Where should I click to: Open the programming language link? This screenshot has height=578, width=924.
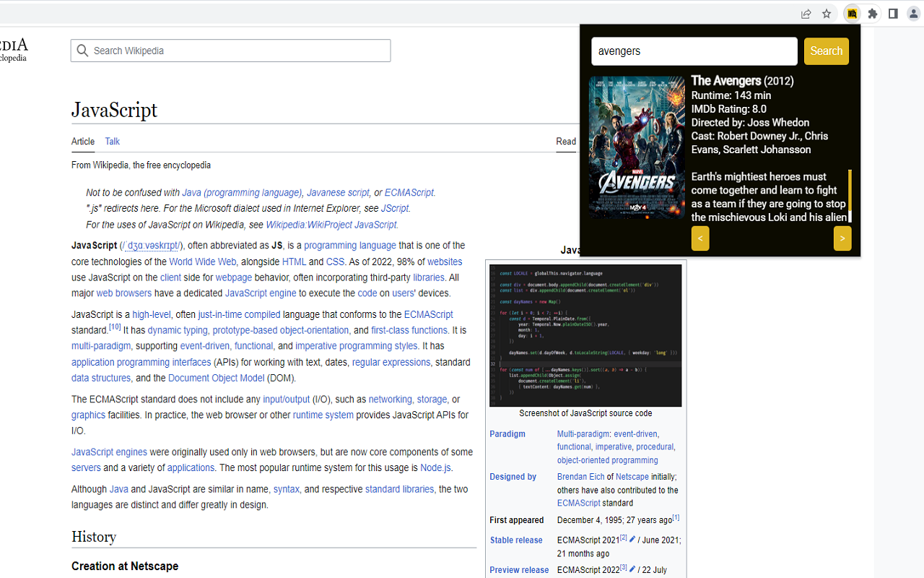[350, 246]
